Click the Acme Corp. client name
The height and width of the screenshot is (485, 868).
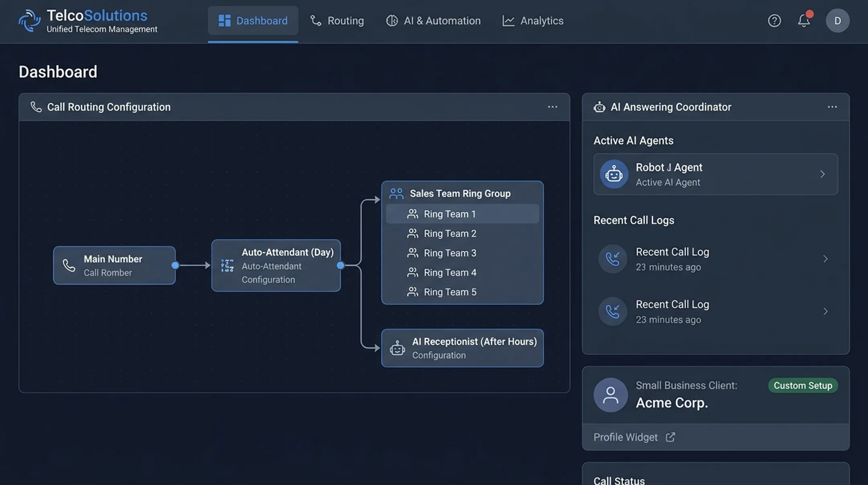(x=671, y=403)
